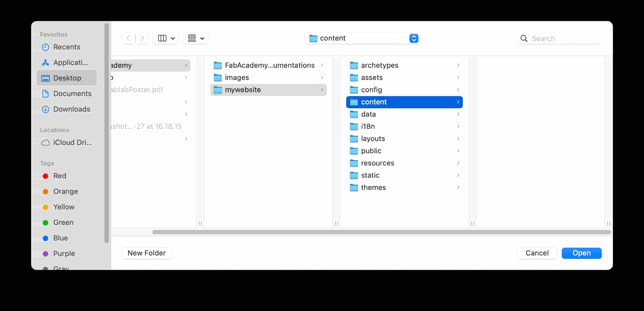
Task: Select the Blue tag filter
Action: [60, 238]
